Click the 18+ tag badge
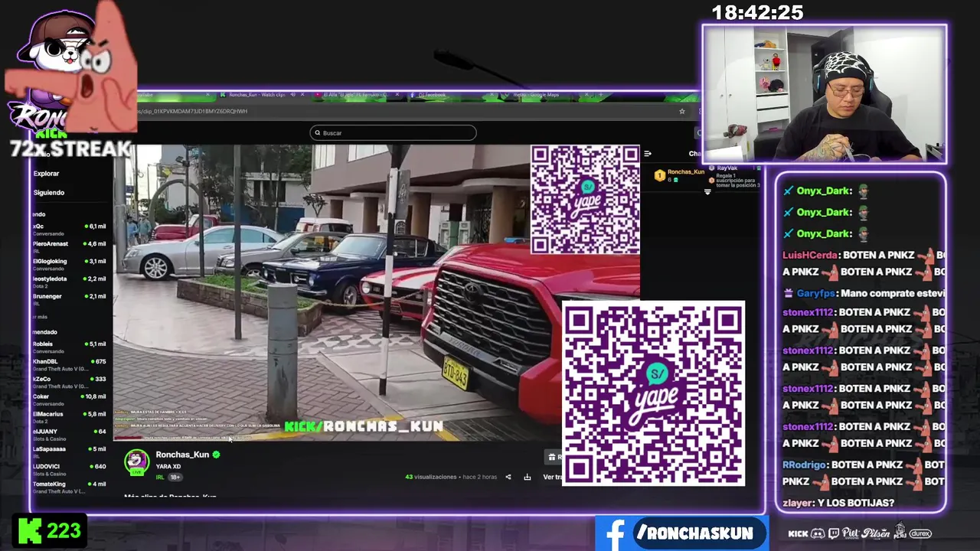This screenshot has height=551, width=980. [x=175, y=477]
